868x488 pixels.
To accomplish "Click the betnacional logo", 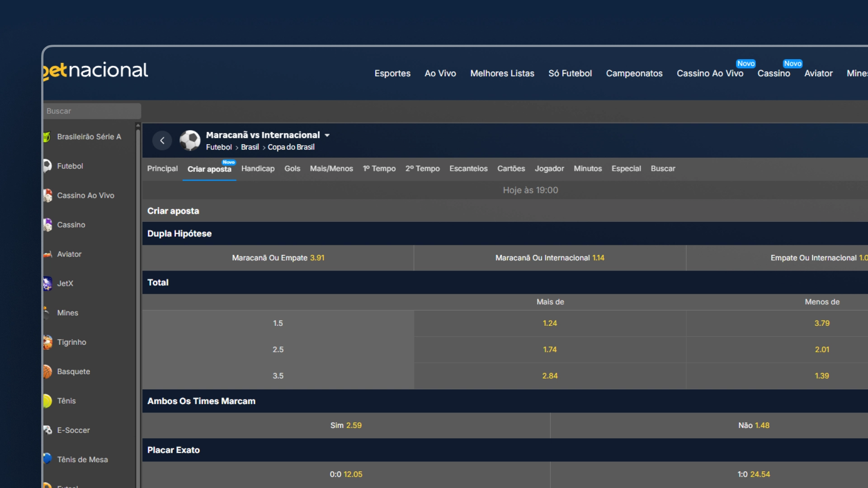I will click(x=95, y=70).
